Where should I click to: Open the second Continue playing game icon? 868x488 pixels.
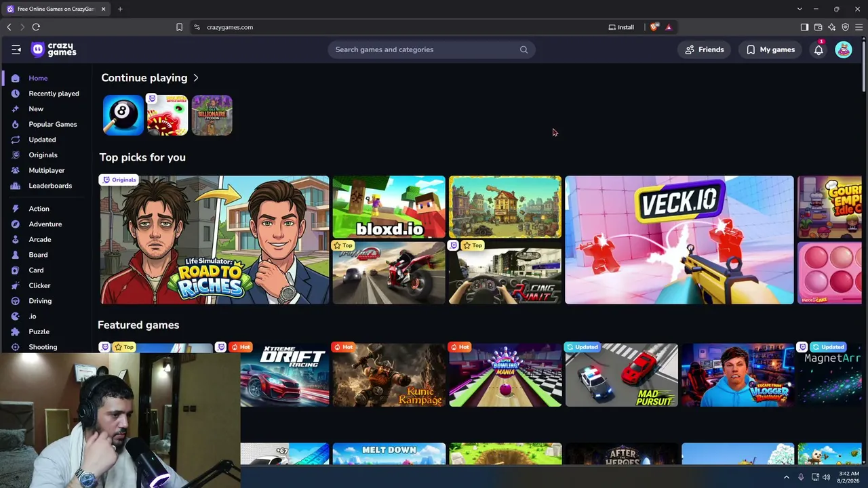click(x=167, y=115)
